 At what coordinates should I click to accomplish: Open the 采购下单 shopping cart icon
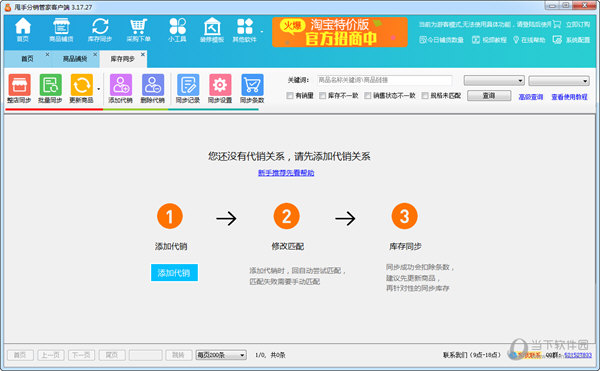139,30
